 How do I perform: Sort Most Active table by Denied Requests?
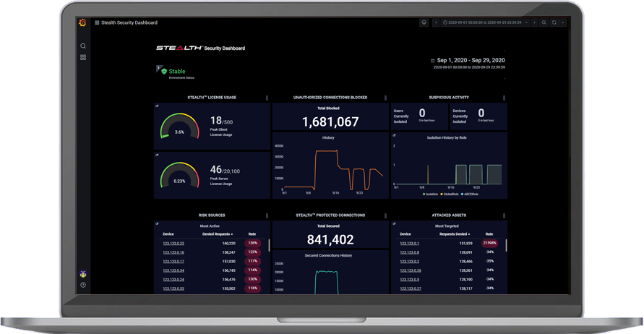[x=218, y=234]
